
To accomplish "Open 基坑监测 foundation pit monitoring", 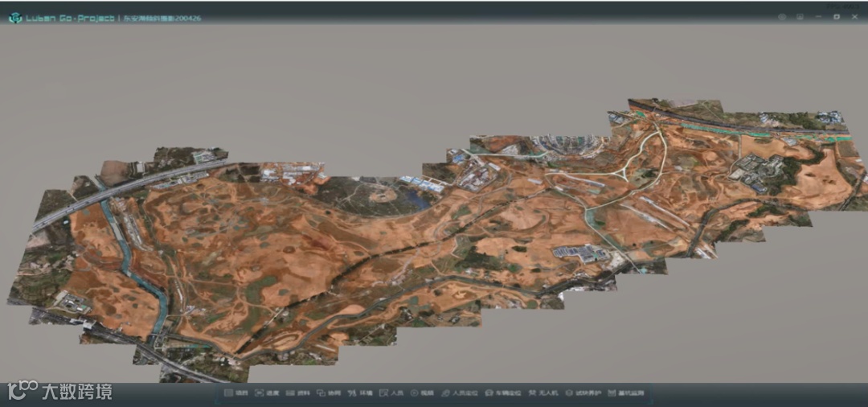I will (626, 393).
